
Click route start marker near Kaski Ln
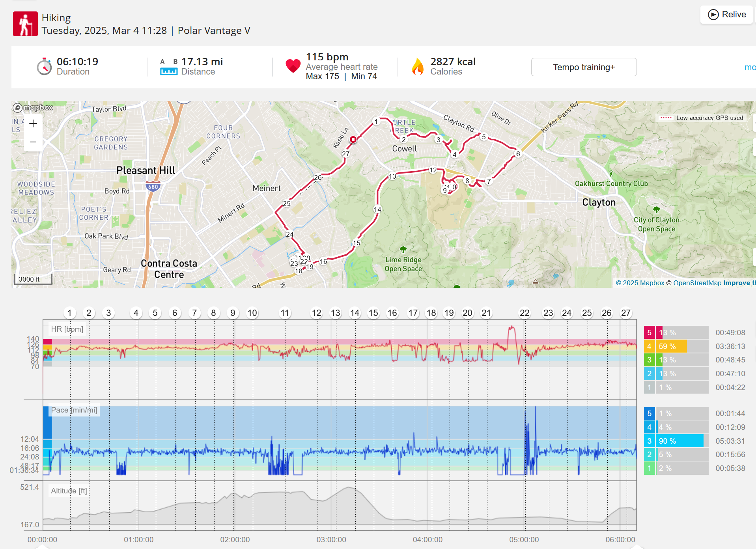pos(353,139)
